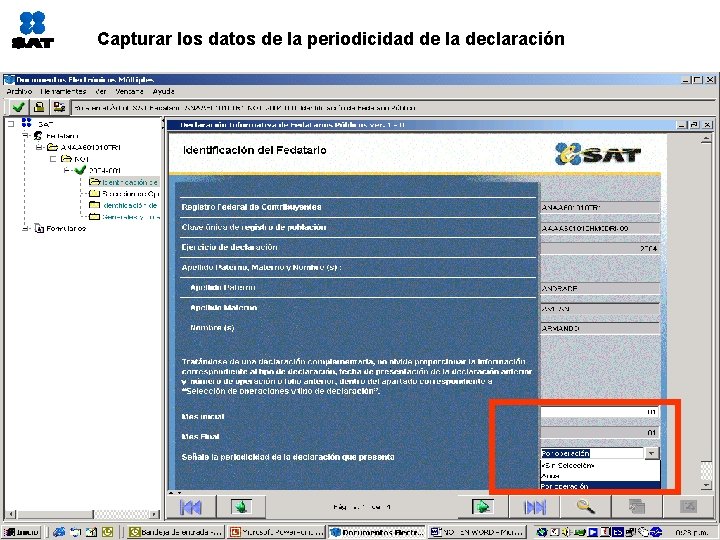Click Internet Explorer quick launch icon
The image size is (720, 540).
click(59, 532)
